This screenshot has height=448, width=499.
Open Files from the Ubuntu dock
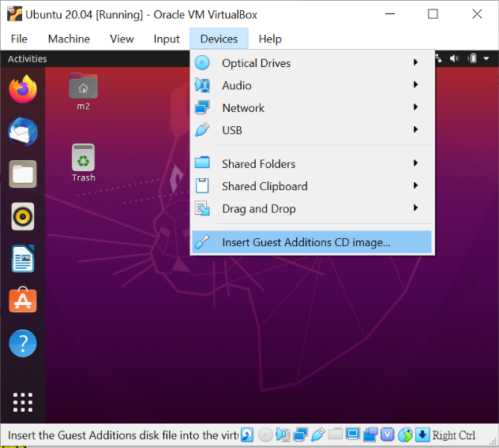(23, 174)
